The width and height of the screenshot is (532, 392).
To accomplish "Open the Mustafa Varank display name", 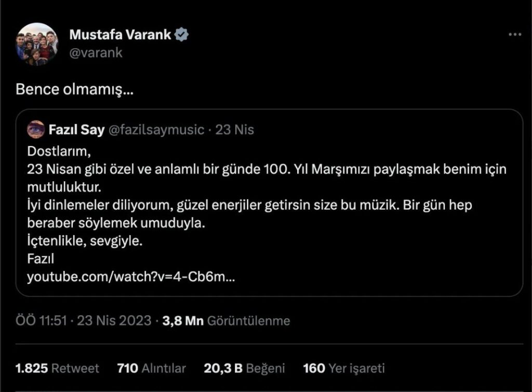I will coord(120,35).
